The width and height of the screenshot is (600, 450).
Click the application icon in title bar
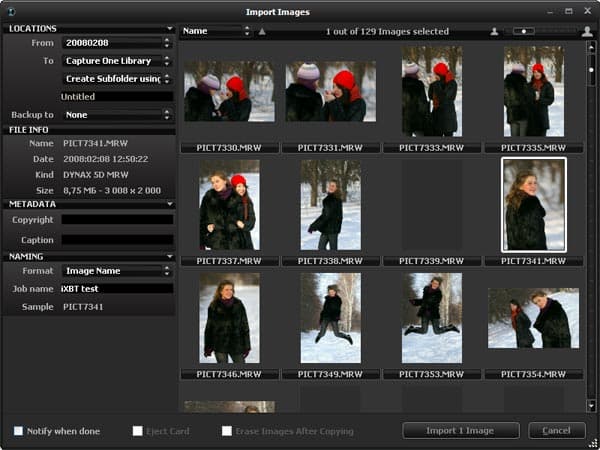coord(11,12)
